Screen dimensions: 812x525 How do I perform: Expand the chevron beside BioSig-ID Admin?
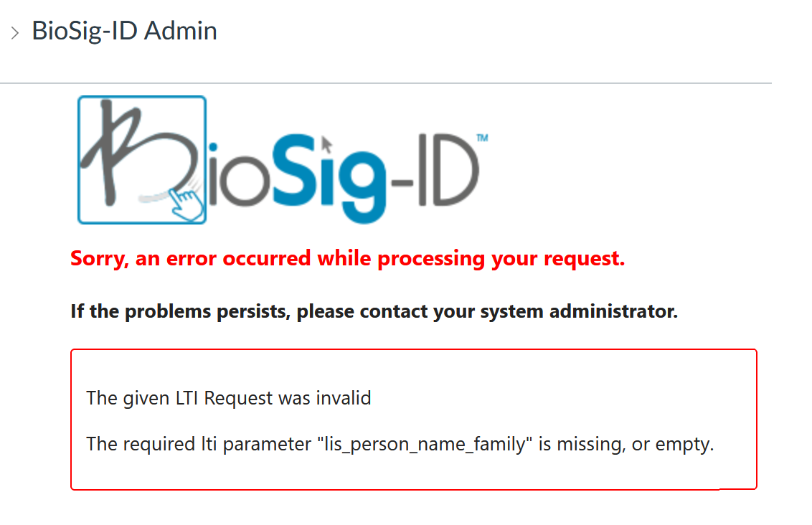[x=15, y=33]
